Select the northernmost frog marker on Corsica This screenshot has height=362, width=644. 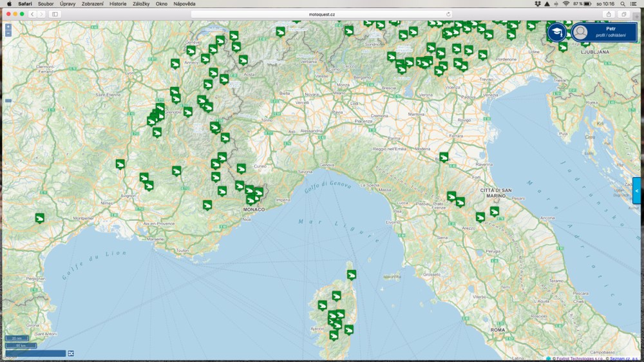point(352,275)
